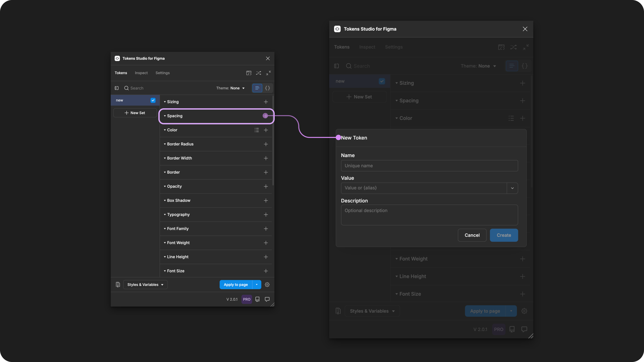644x362 pixels.
Task: Click New Set button in left panel
Action: [x=135, y=113]
